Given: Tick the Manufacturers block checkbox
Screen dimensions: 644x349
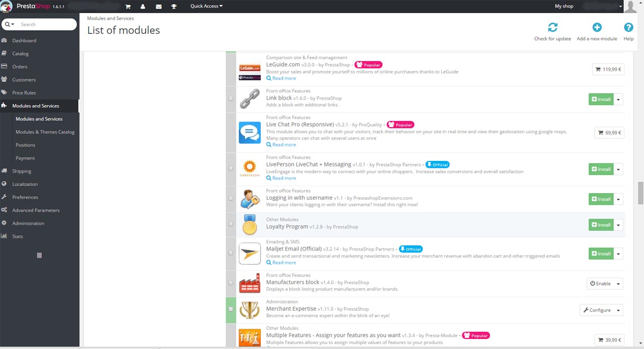Looking at the screenshot, I should click(231, 283).
